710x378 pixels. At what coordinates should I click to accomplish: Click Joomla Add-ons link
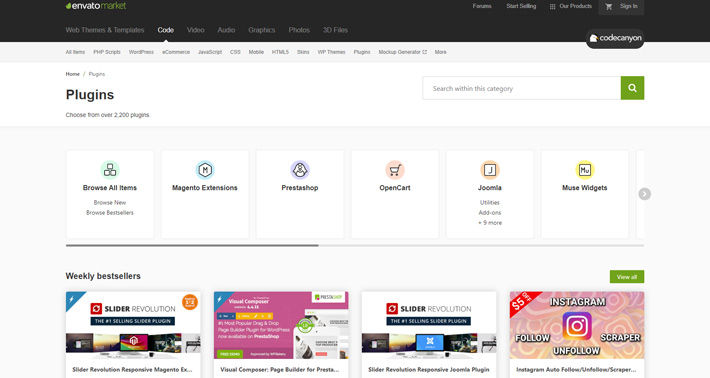click(489, 212)
